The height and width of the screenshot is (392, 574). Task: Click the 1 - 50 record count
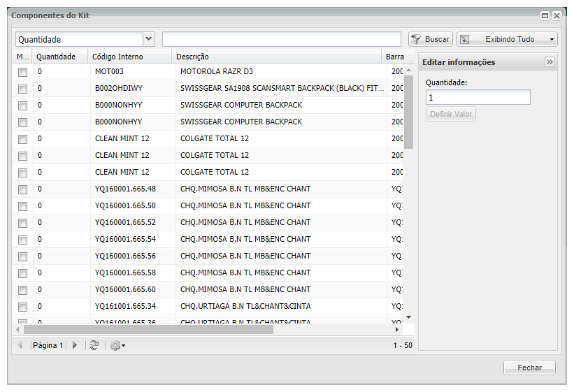(403, 345)
